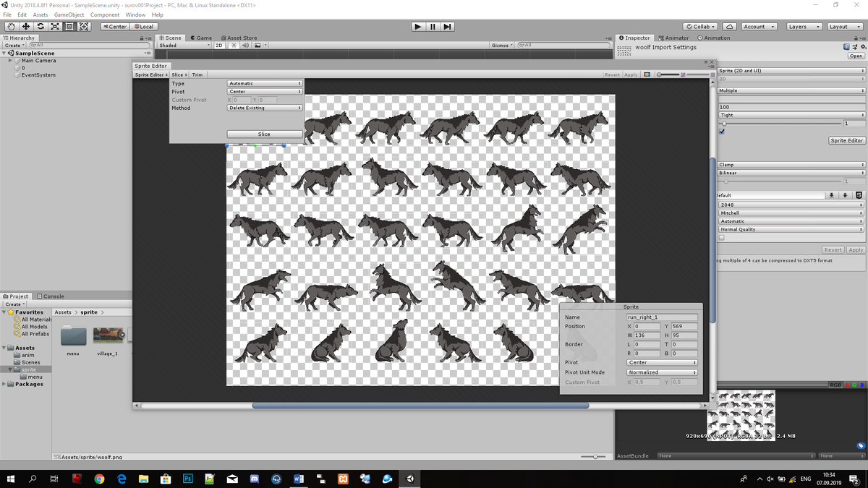868x488 pixels.
Task: Open the Layers dropdown
Action: [803, 27]
